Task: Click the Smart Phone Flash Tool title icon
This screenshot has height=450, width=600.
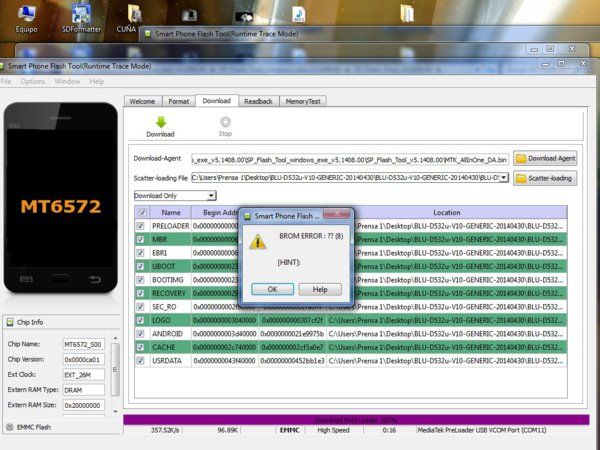Action: tap(2, 66)
